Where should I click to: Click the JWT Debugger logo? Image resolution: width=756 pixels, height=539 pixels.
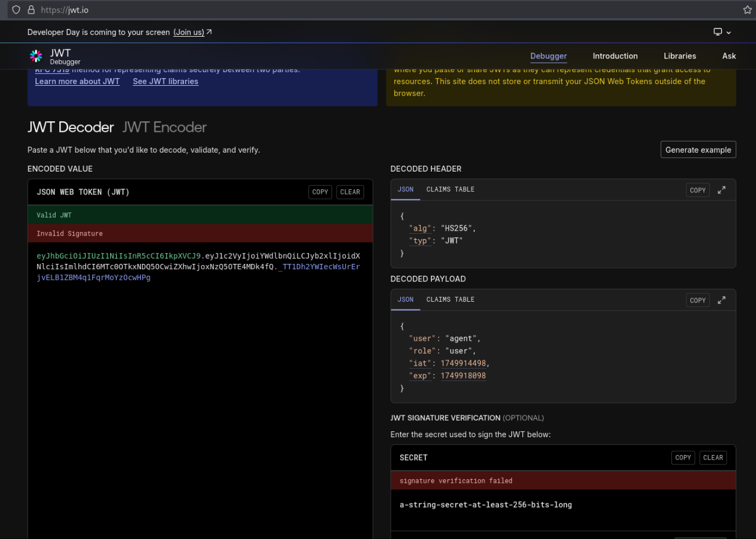[x=55, y=56]
